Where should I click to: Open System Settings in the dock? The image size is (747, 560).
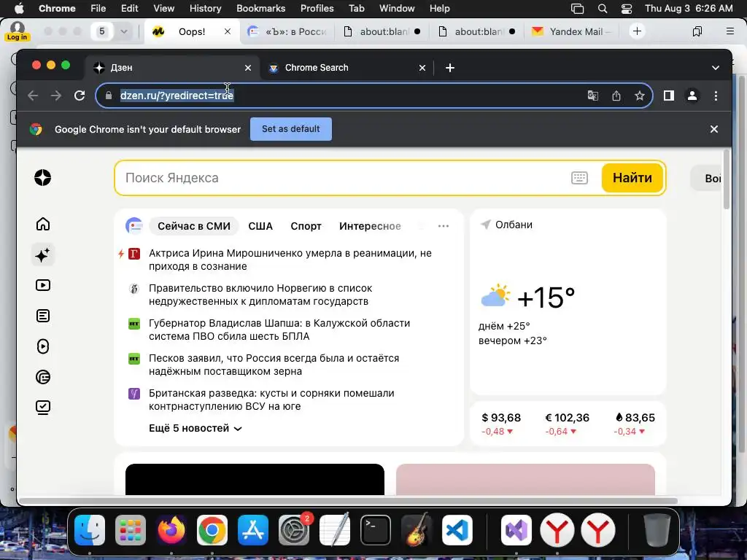click(294, 530)
